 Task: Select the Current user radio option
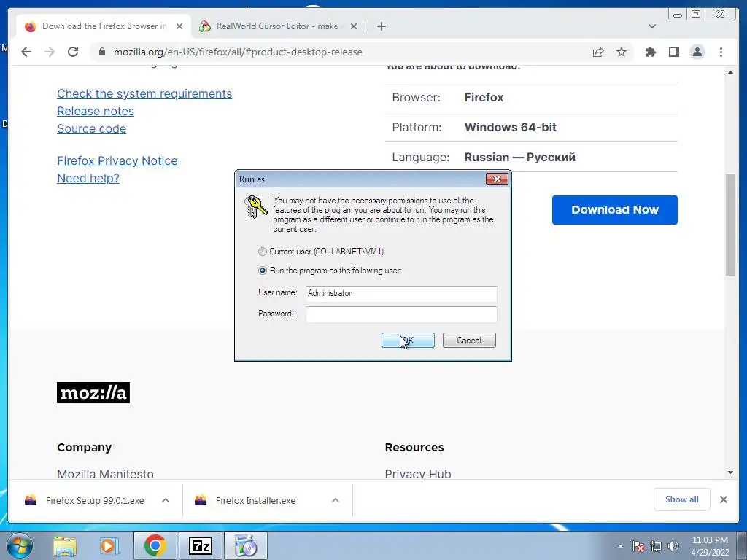tap(263, 252)
